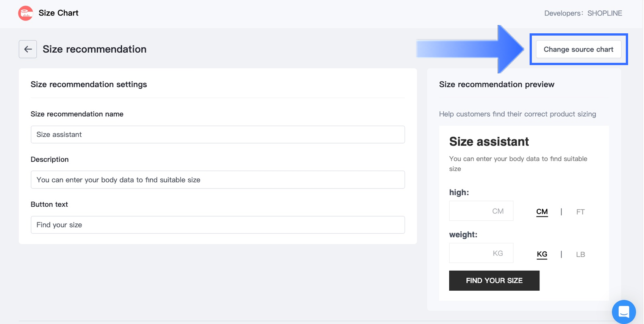Click the weight KG input box
Image resolution: width=644 pixels, height=324 pixels.
tap(481, 253)
